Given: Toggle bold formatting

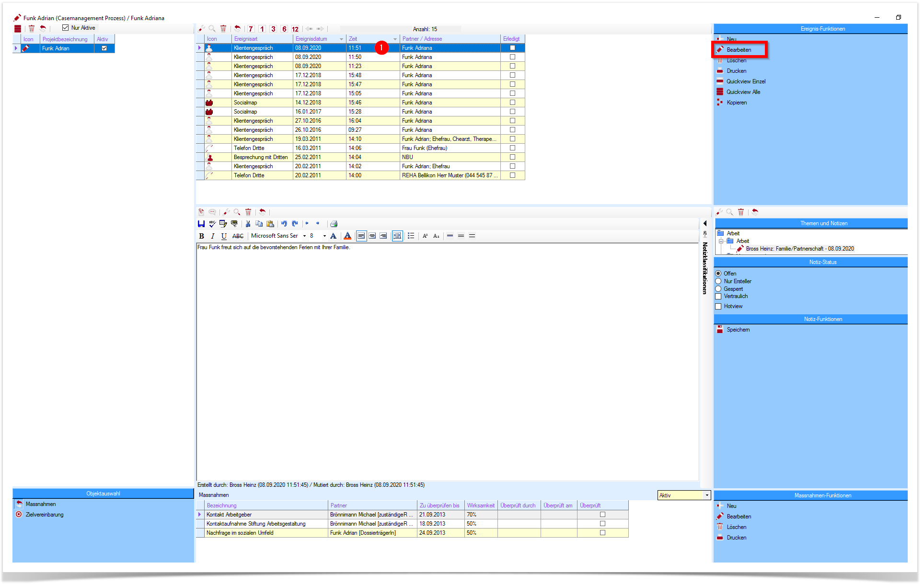Looking at the screenshot, I should click(x=202, y=236).
